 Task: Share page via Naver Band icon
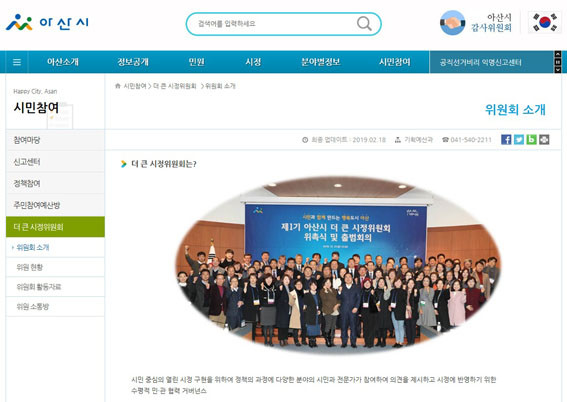[x=531, y=140]
